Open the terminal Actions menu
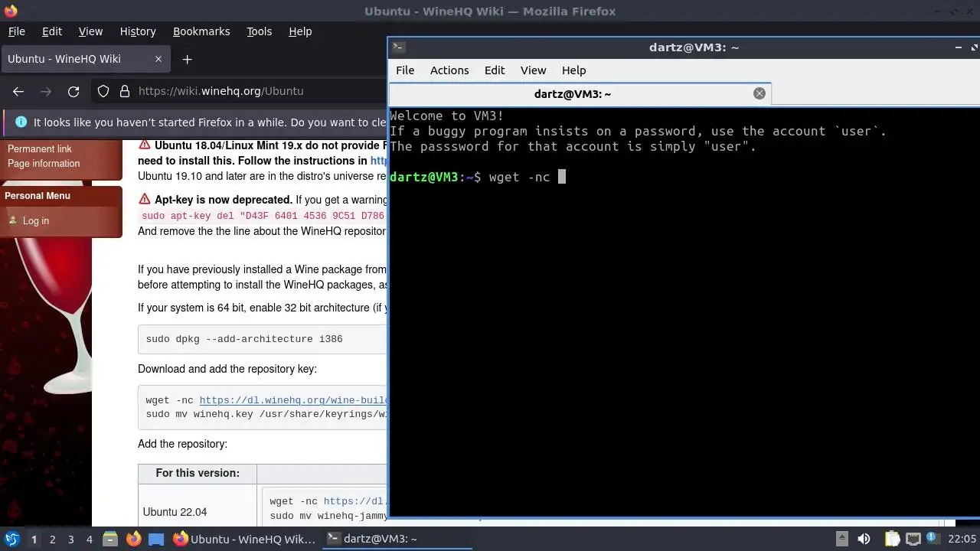The image size is (980, 551). pos(449,70)
